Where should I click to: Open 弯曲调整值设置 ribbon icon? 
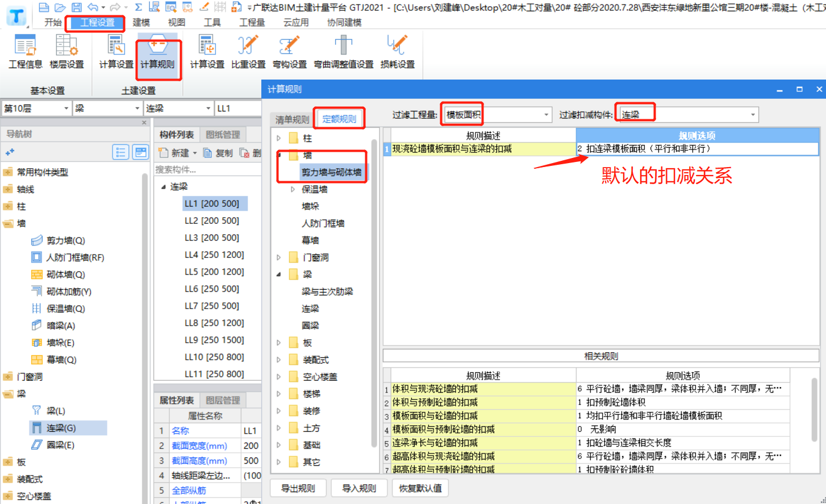click(x=344, y=51)
